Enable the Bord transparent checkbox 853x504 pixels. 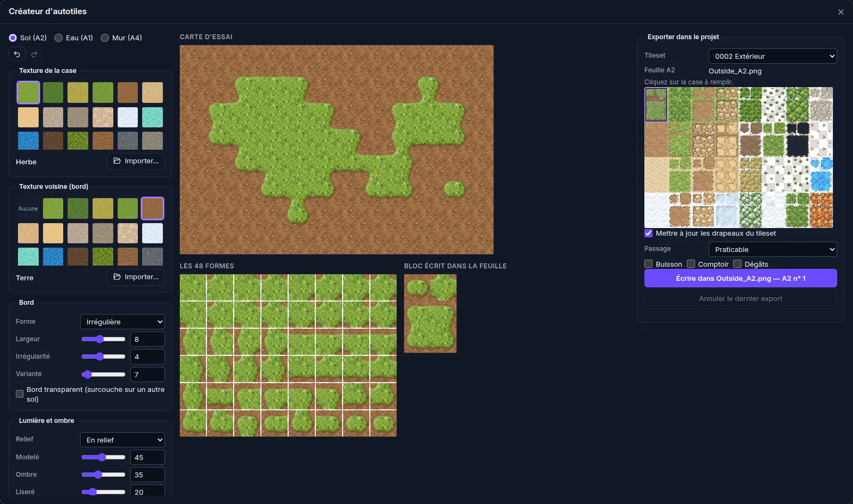pyautogui.click(x=20, y=394)
